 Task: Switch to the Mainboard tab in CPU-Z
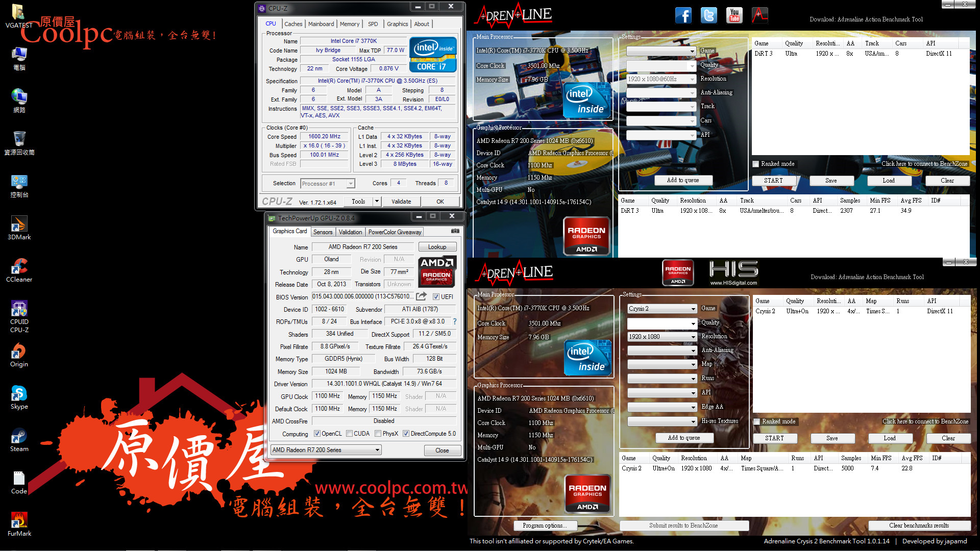click(x=321, y=24)
